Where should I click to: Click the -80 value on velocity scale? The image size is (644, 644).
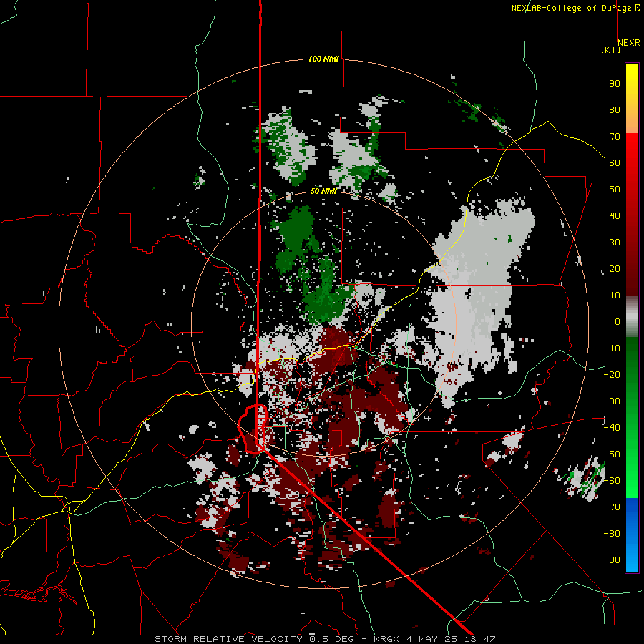pos(612,534)
